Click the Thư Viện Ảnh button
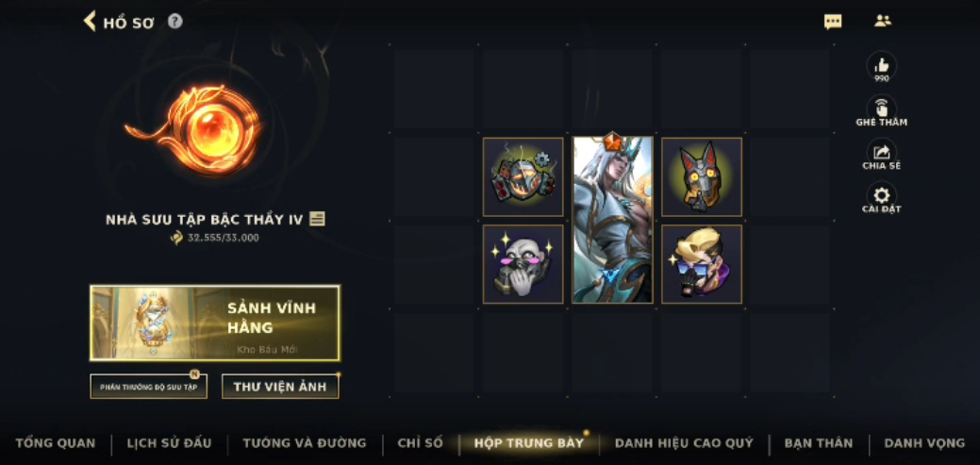 pyautogui.click(x=280, y=387)
